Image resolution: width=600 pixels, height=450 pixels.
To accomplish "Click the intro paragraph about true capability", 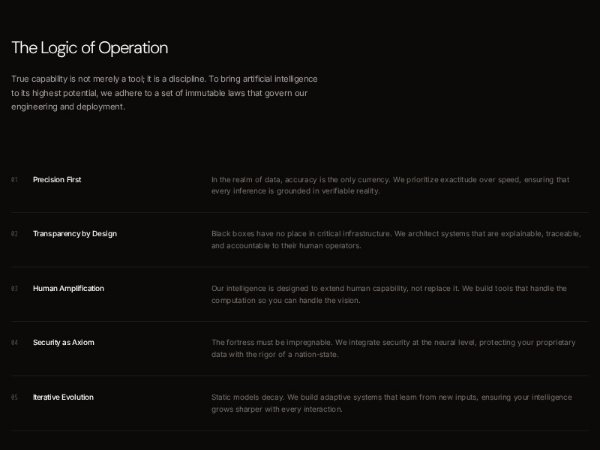I will [x=163, y=91].
